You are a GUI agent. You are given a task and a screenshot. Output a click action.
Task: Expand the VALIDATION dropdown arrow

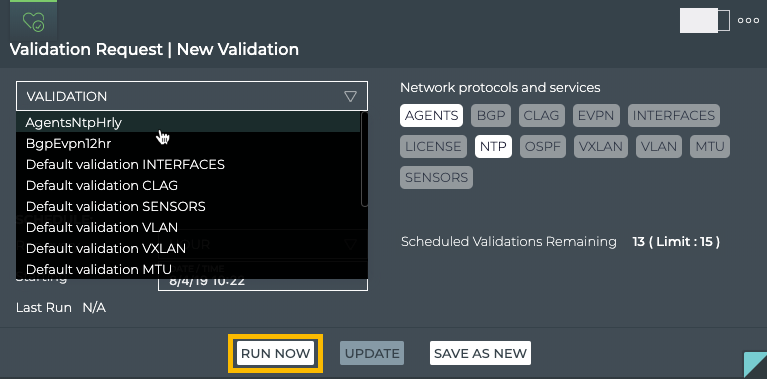350,96
